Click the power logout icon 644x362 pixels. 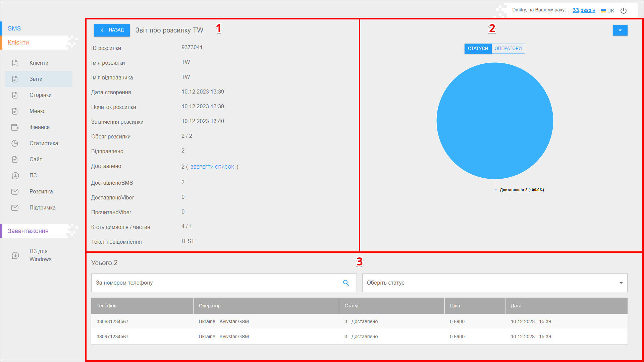coord(623,11)
